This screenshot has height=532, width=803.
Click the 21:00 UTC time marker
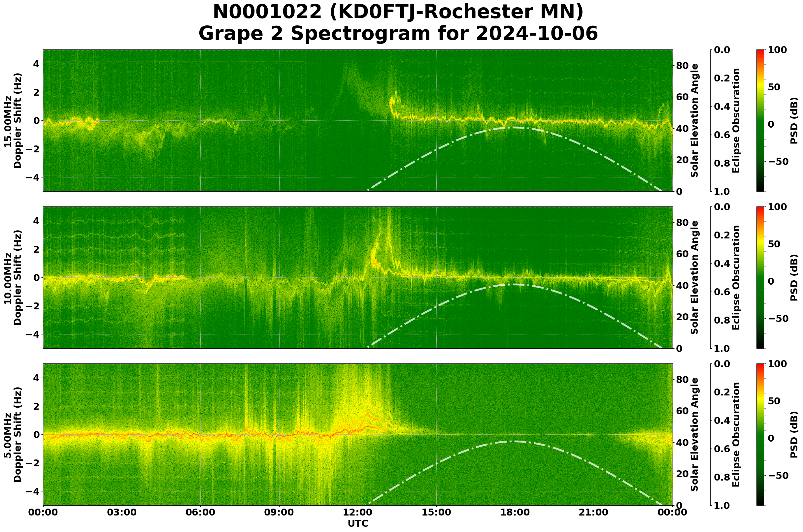(594, 512)
